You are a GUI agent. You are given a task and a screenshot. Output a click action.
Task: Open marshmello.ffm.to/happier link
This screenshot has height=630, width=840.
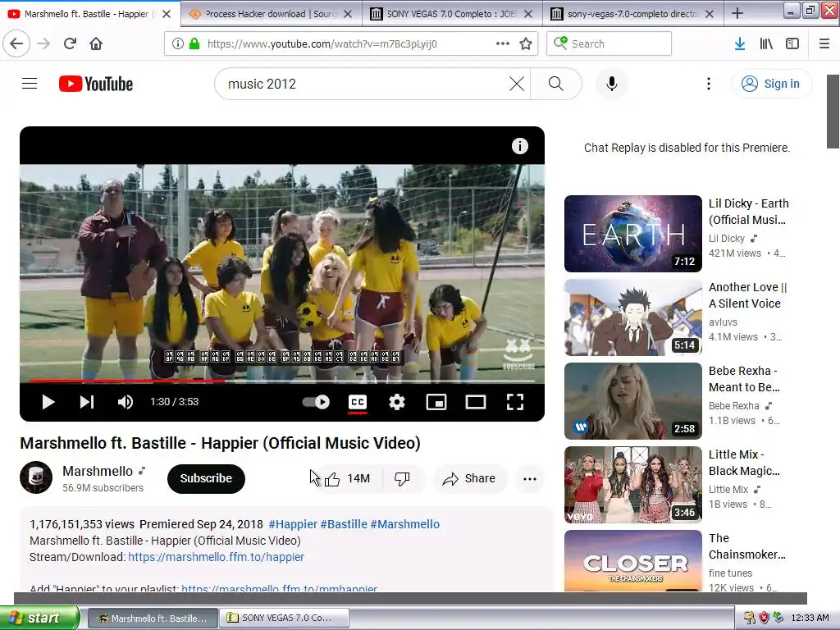click(216, 557)
